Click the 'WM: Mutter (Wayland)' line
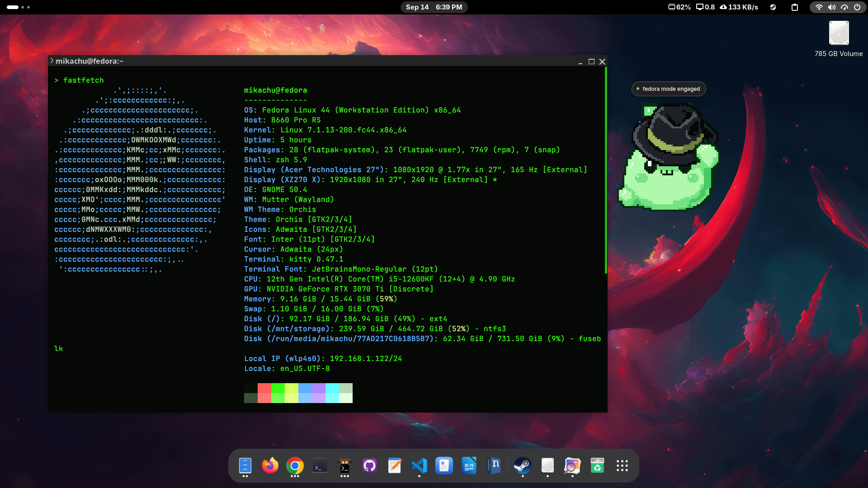The image size is (868, 488). coord(289,200)
